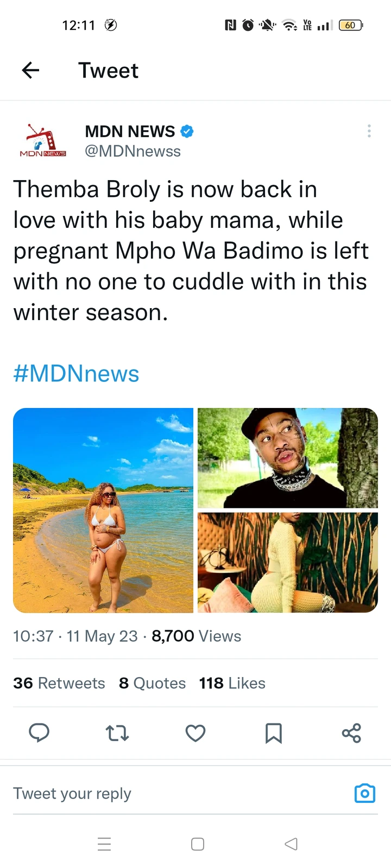
Task: Open the three-dot tweet options menu
Action: (x=369, y=131)
